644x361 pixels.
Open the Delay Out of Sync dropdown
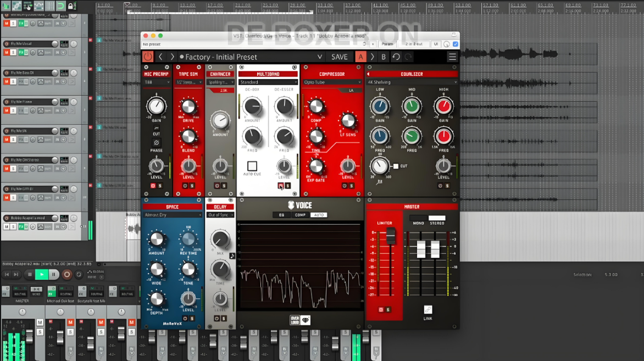[x=220, y=215]
